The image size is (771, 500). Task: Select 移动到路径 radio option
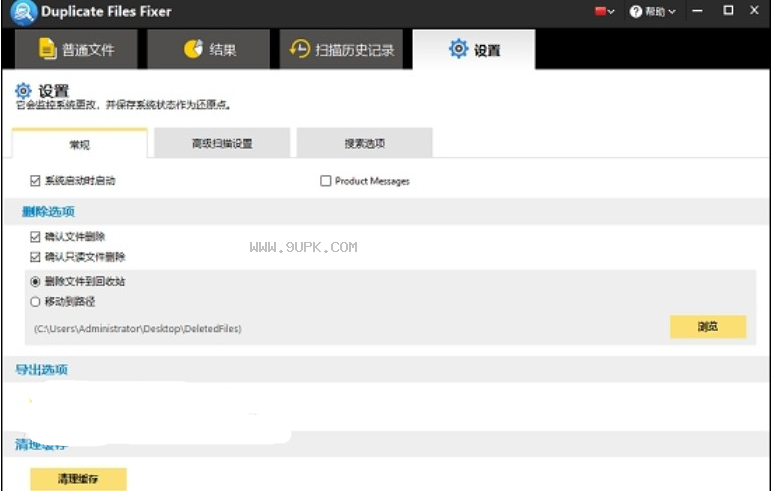35,302
